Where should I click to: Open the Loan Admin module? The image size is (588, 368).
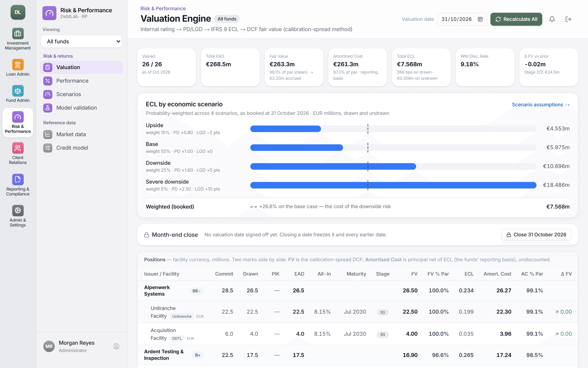(18, 68)
